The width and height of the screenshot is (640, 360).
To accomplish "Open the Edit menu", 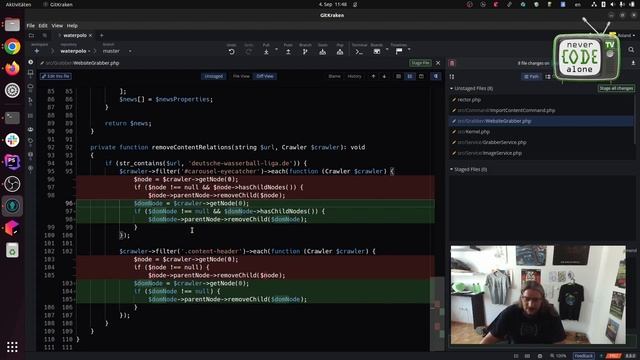I will tap(43, 25).
